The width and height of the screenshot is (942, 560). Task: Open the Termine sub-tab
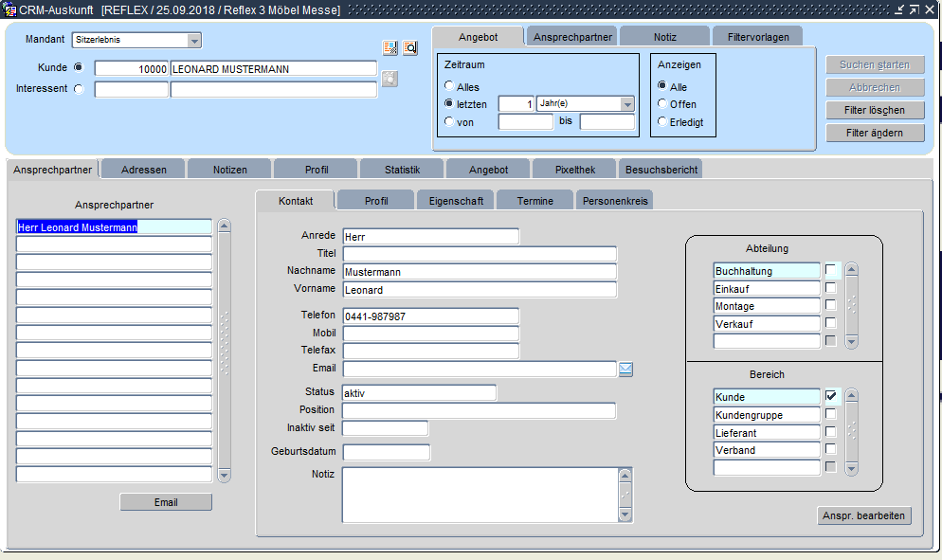[535, 201]
